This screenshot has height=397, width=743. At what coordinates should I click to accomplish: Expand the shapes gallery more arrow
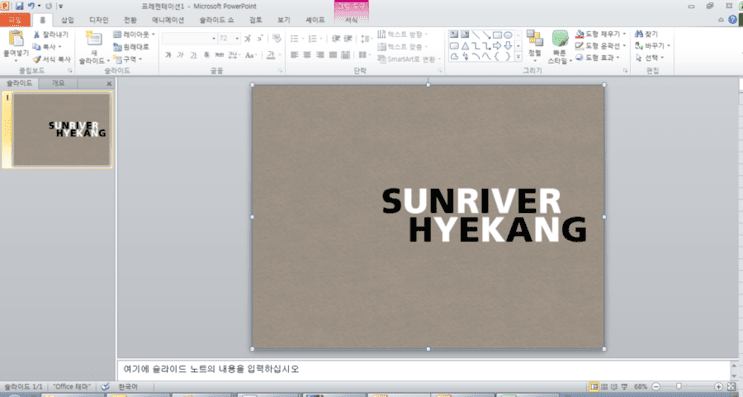(x=518, y=57)
